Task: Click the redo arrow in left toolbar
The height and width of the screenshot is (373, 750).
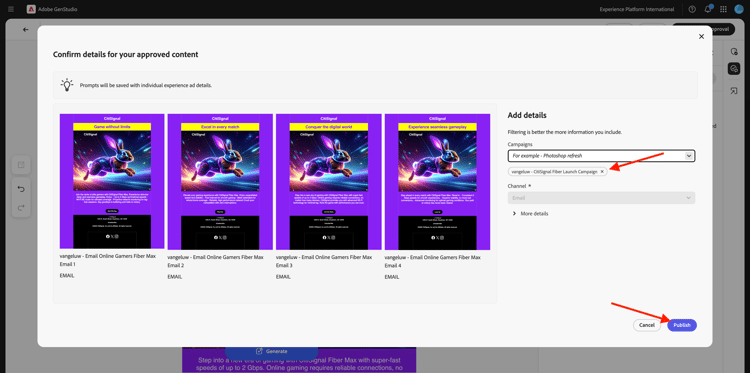Action: click(21, 208)
